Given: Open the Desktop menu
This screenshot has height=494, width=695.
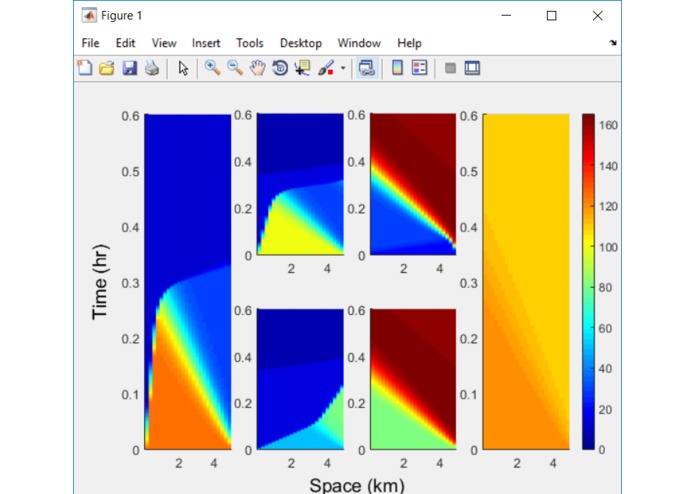Looking at the screenshot, I should tap(301, 43).
